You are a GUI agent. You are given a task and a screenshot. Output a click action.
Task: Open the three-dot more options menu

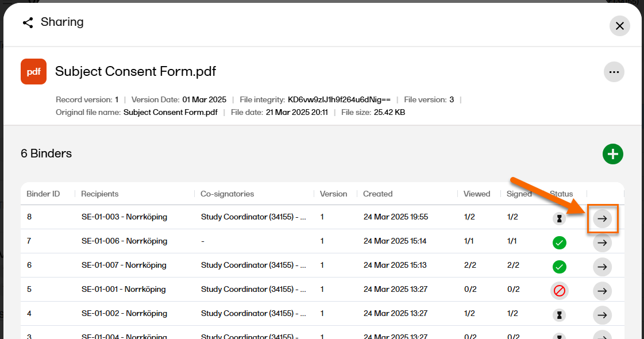point(614,72)
